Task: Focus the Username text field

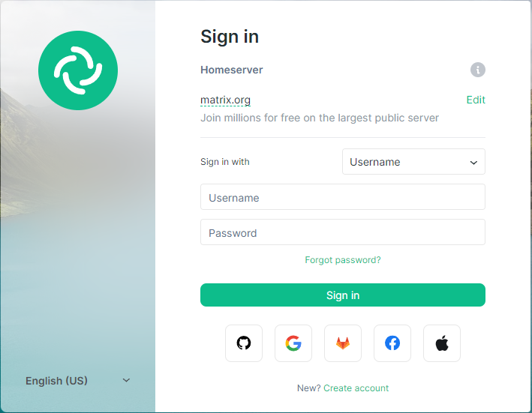Action: tap(343, 197)
